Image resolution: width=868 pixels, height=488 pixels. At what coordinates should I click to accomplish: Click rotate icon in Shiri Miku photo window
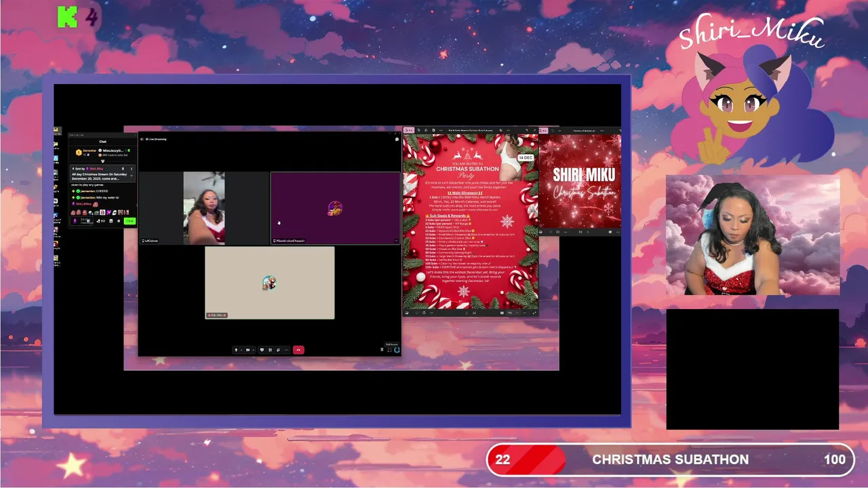click(x=552, y=130)
